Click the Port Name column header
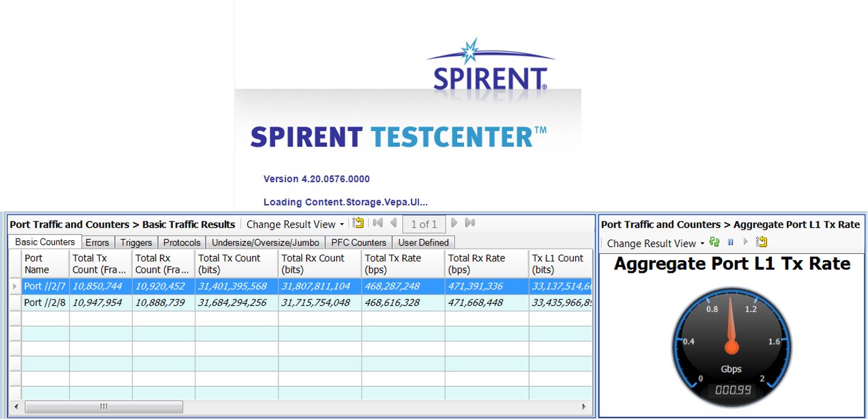868x420 pixels. 46,263
